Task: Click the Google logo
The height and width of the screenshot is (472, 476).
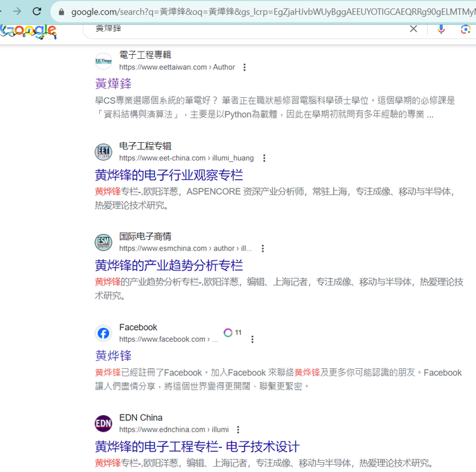Action: 28,31
